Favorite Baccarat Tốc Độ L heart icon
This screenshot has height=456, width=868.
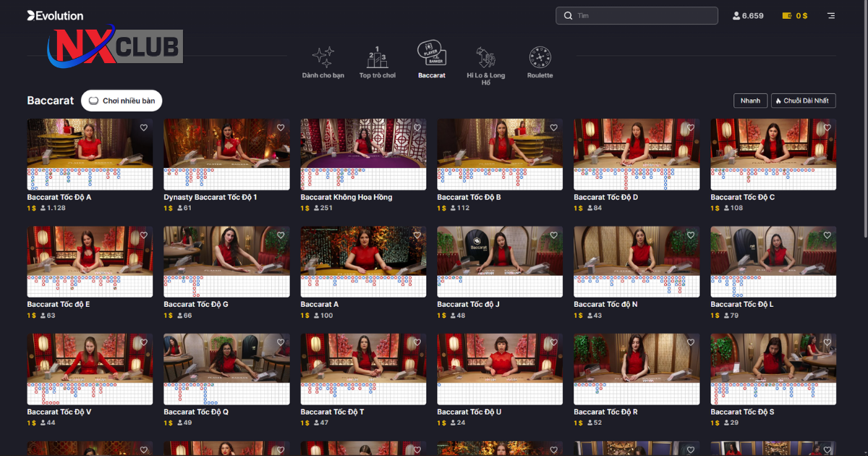point(827,235)
